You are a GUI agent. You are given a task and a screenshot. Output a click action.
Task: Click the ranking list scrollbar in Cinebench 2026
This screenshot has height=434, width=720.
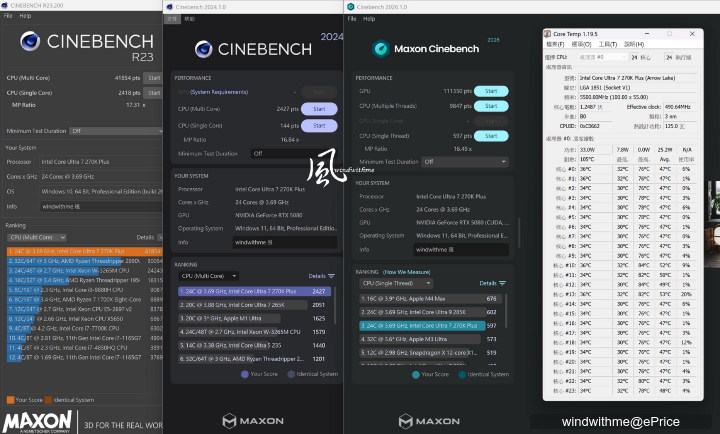506,311
